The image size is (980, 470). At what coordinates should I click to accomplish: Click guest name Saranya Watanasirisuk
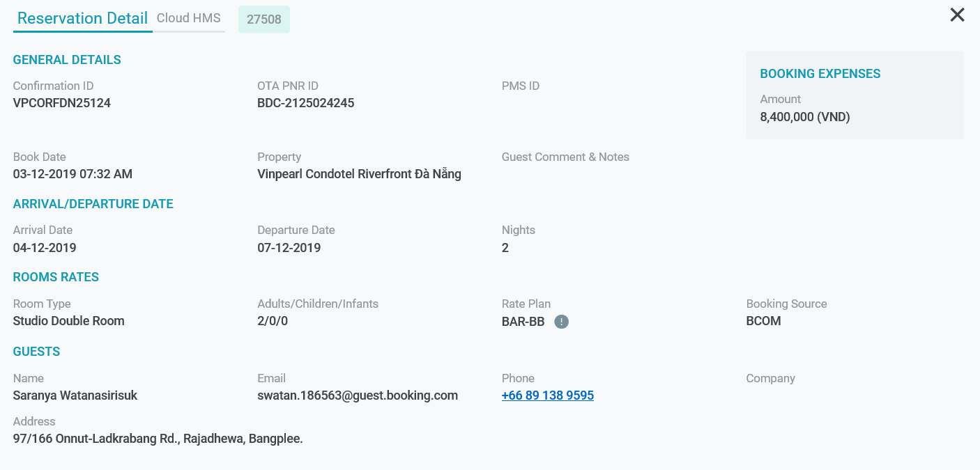coord(75,395)
